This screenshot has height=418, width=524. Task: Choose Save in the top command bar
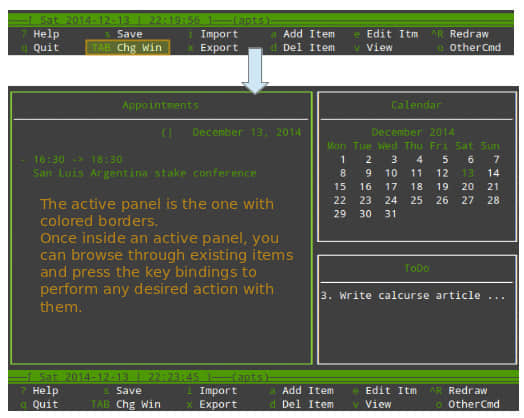(x=130, y=34)
